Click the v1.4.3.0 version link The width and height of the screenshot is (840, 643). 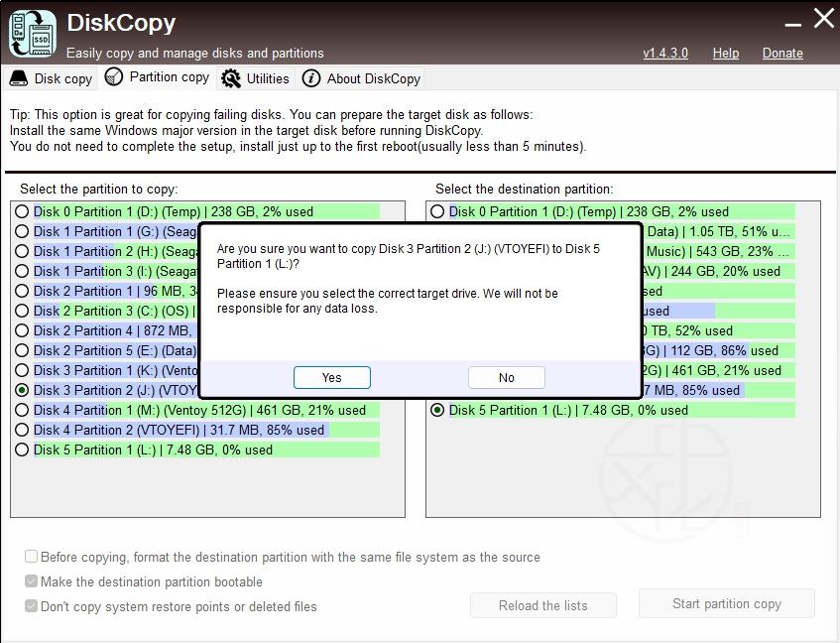(664, 53)
